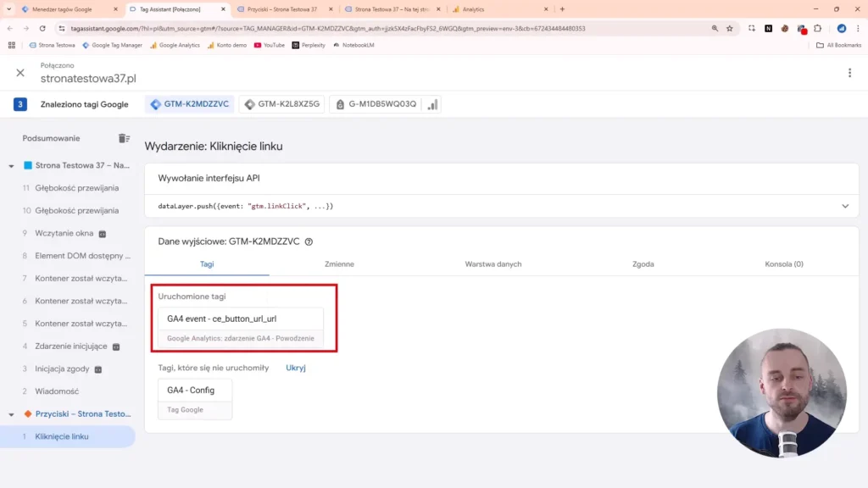The height and width of the screenshot is (488, 868).
Task: Open the browser extensions puzzle icon
Action: [818, 28]
